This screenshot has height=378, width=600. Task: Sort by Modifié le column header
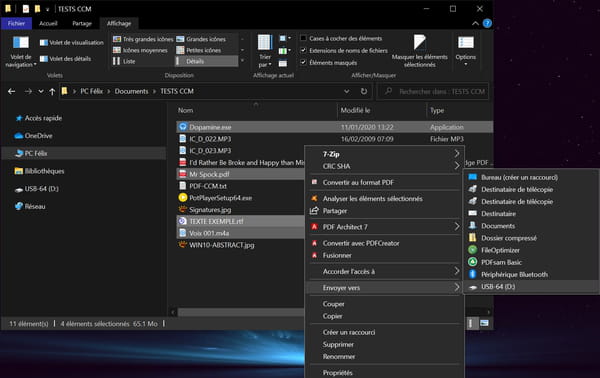pyautogui.click(x=355, y=110)
